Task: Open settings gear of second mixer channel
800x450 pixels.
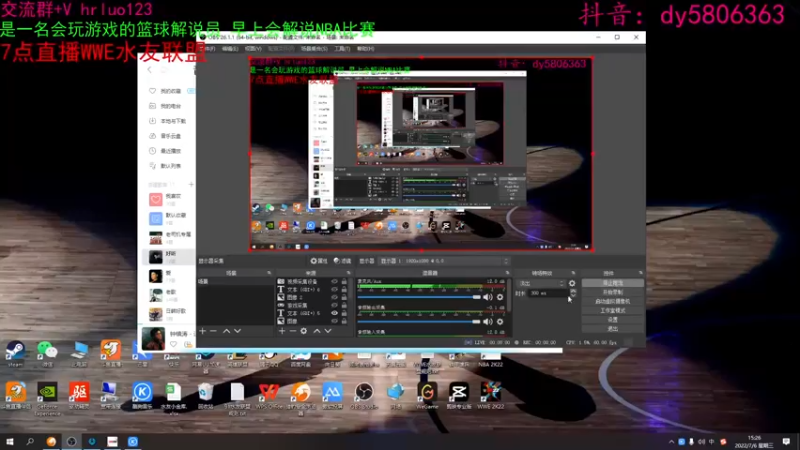Action: [500, 321]
